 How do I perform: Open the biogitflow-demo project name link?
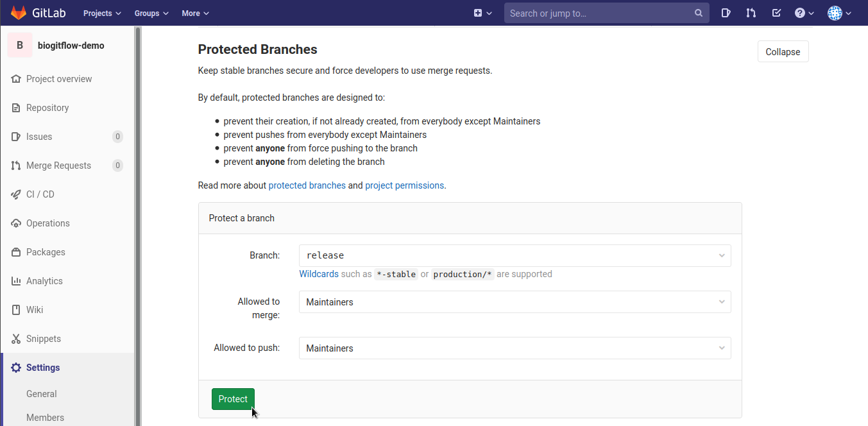pyautogui.click(x=71, y=46)
